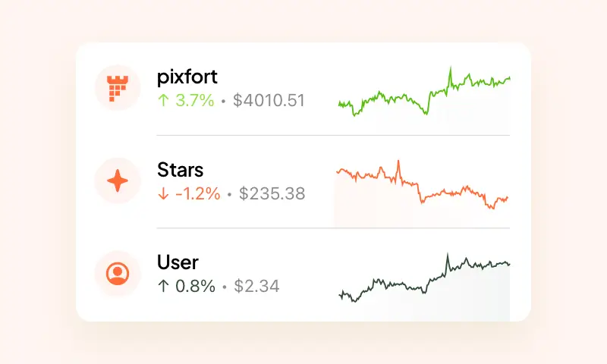Select the $2.34 price
Image resolution: width=607 pixels, height=364 pixels.
[x=256, y=286]
